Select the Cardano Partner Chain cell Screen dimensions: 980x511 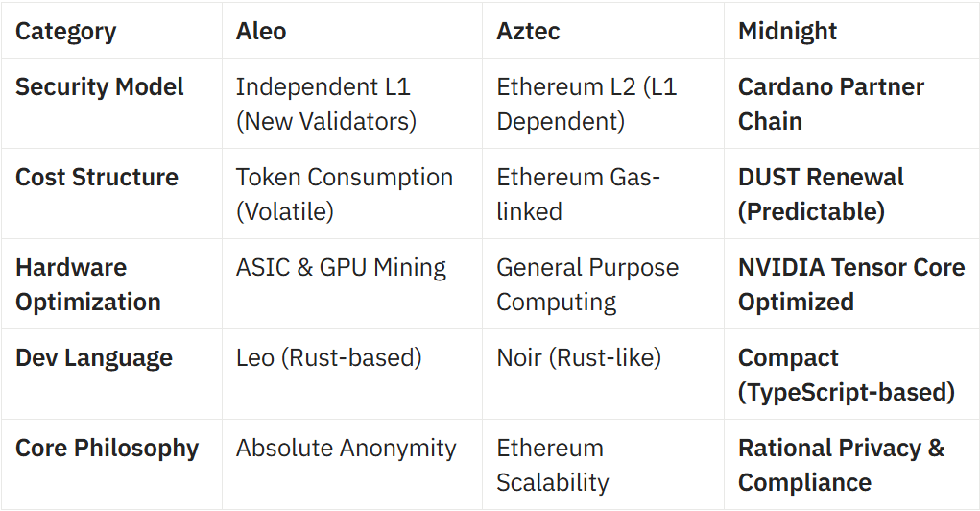pos(830,104)
